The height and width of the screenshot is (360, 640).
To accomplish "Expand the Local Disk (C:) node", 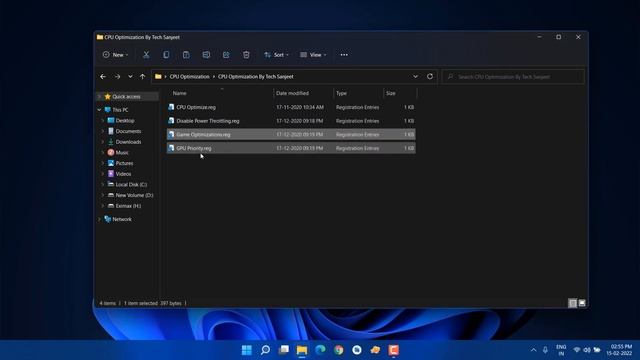I will (x=103, y=184).
